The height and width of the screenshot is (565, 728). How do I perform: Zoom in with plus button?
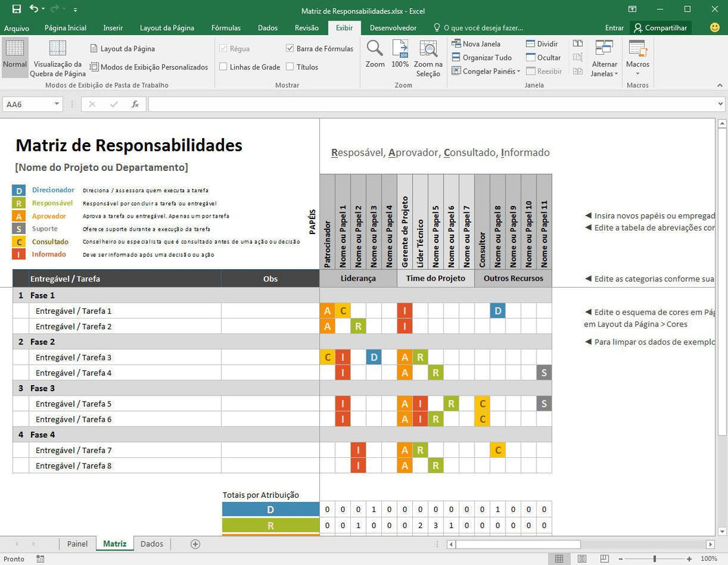(689, 559)
